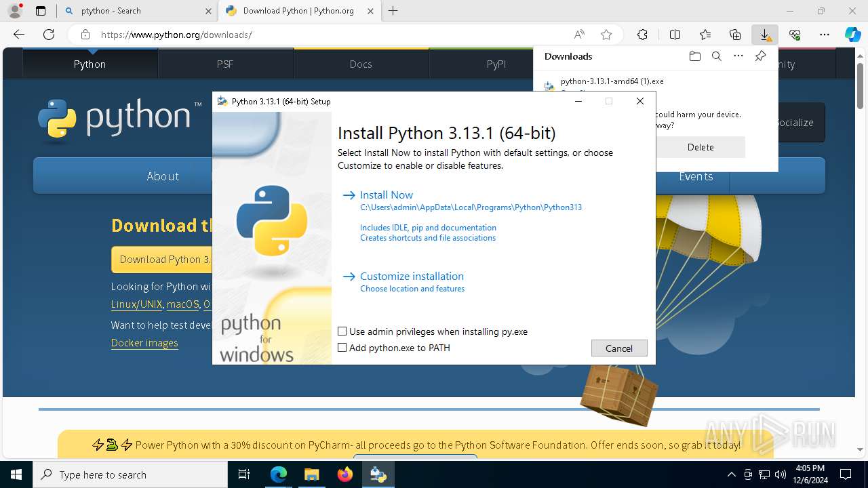Open Browser essentials heart icon
This screenshot has width=868, height=488.
[x=795, y=35]
